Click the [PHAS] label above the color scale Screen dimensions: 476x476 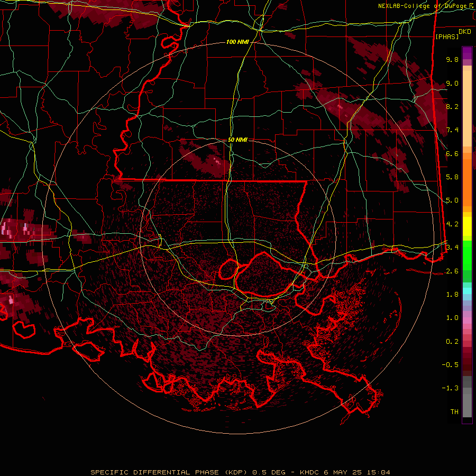447,36
